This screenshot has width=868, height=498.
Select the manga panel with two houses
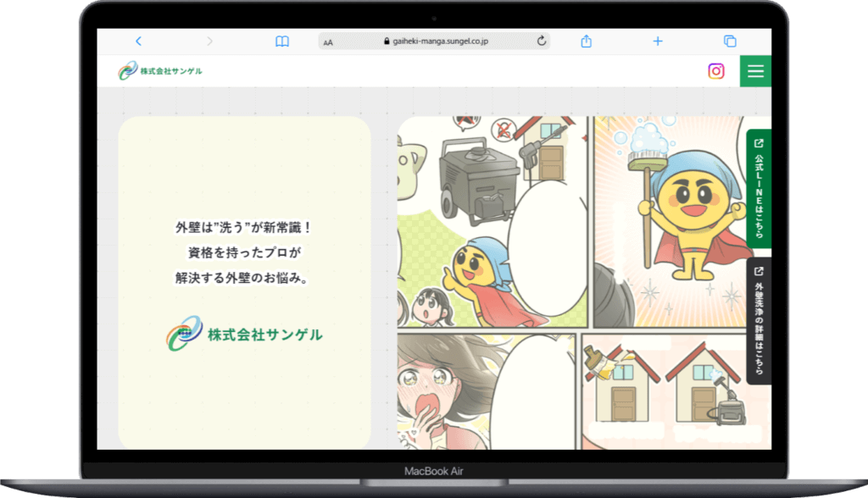point(674,391)
